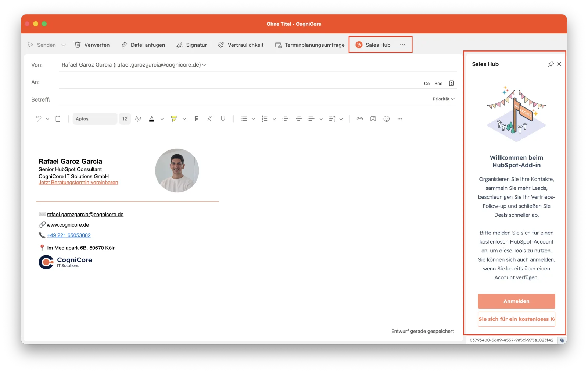Viewport: 588px width, 372px height.
Task: Add Cc recipients
Action: click(427, 84)
